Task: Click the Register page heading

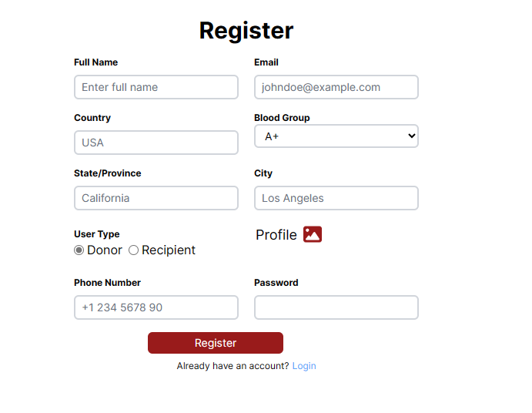Action: click(x=246, y=30)
